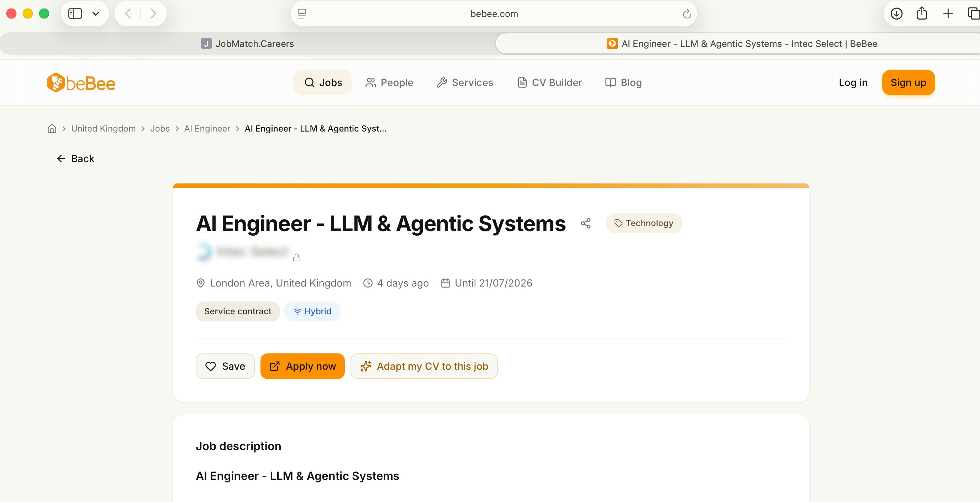Show the tab overview
This screenshot has height=502, width=980.
973,14
